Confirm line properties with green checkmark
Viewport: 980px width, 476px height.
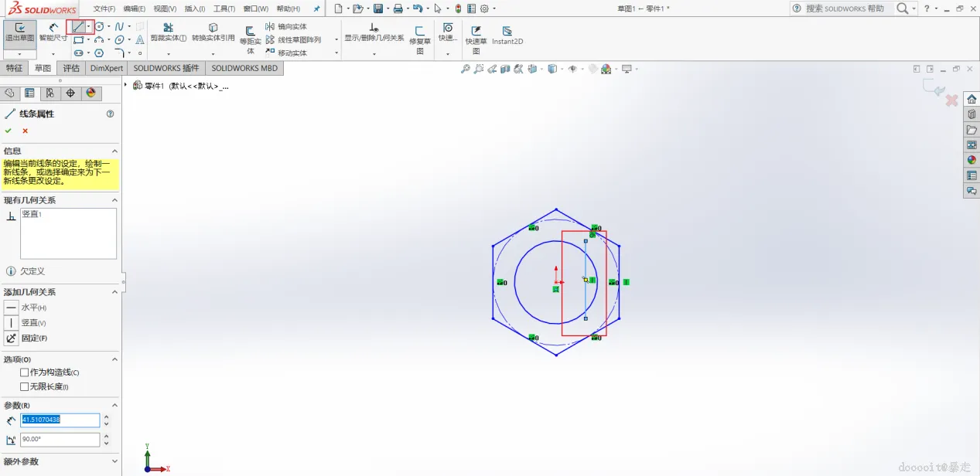click(x=9, y=131)
